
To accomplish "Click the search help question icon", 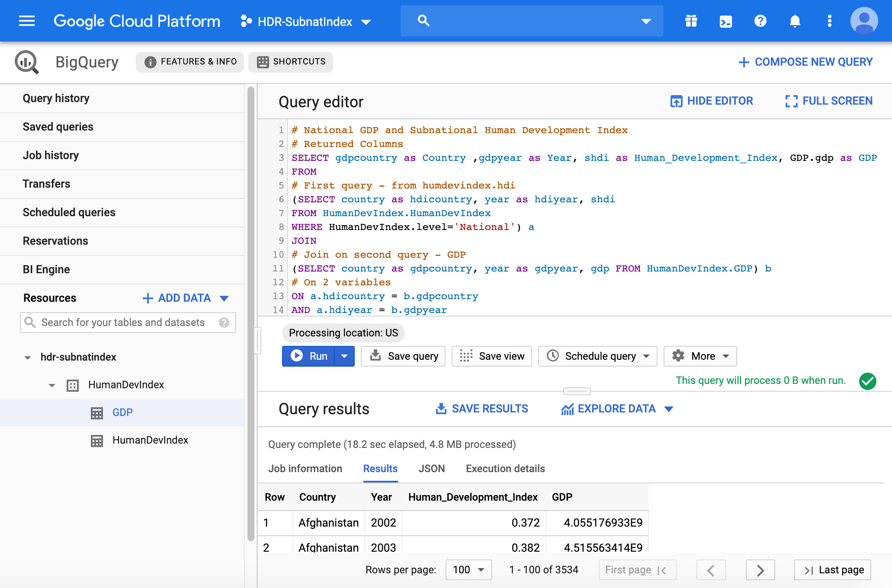I will click(224, 323).
